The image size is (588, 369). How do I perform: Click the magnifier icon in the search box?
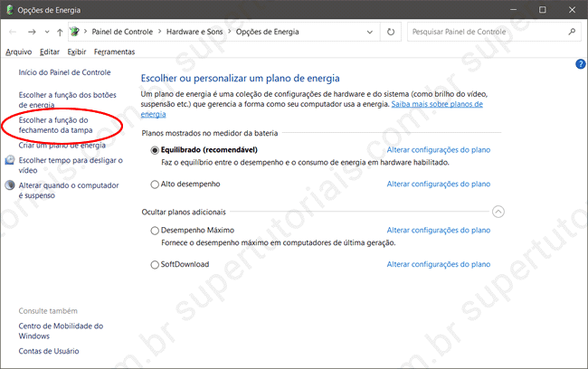click(x=572, y=32)
